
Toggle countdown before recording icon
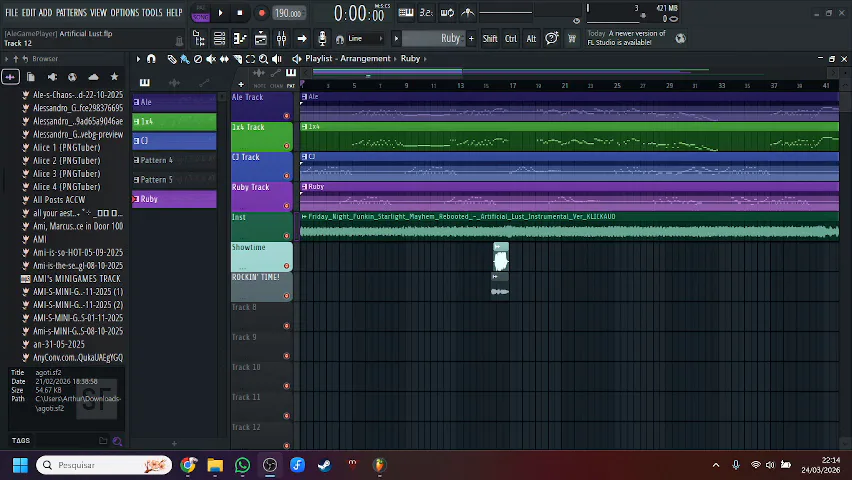point(427,13)
